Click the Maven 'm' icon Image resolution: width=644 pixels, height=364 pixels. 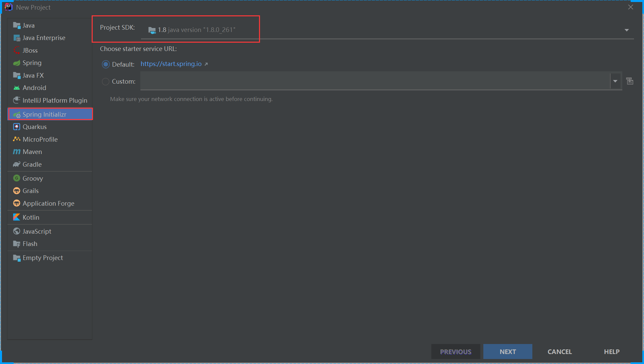[16, 152]
